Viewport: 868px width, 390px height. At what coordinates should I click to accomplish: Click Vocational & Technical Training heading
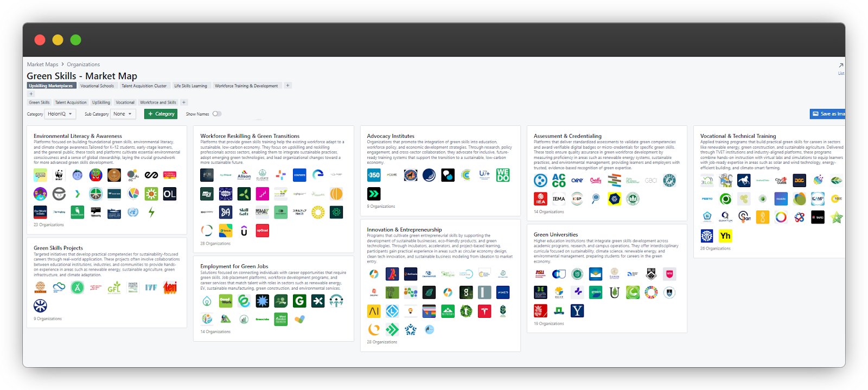click(x=738, y=136)
